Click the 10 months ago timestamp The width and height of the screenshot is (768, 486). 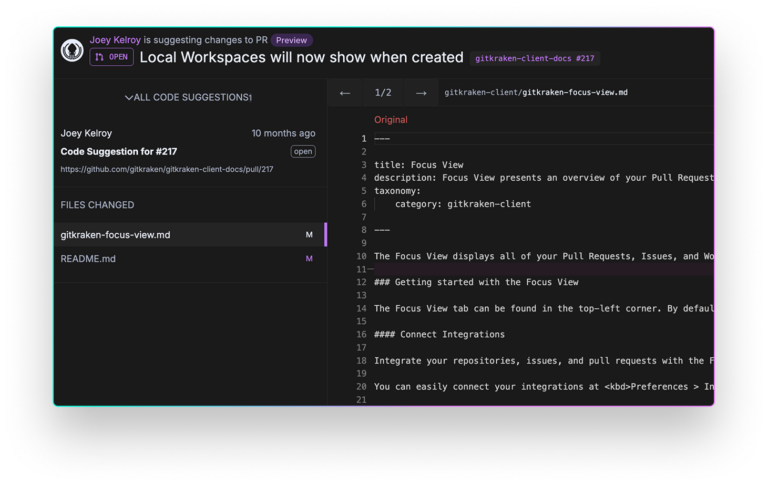coord(284,133)
